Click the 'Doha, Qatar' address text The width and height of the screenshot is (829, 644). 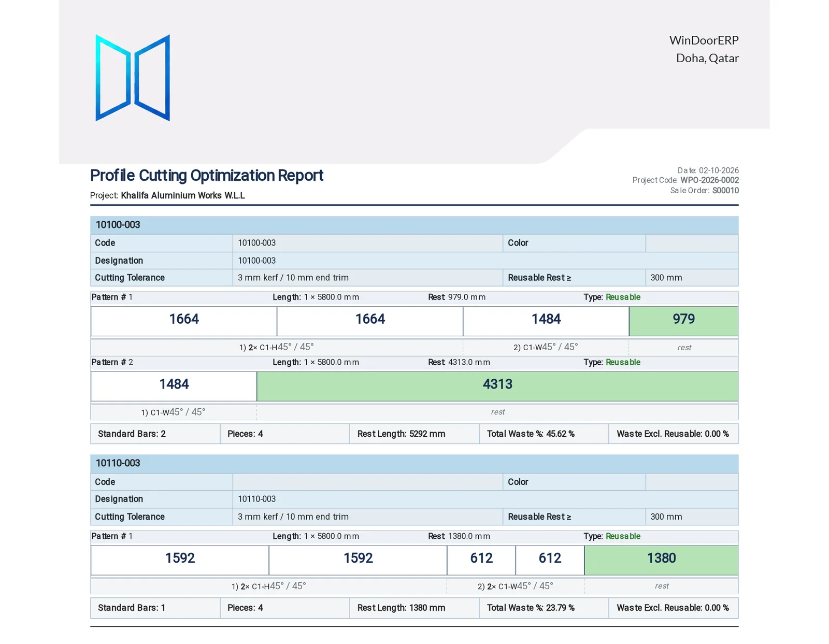coord(707,58)
